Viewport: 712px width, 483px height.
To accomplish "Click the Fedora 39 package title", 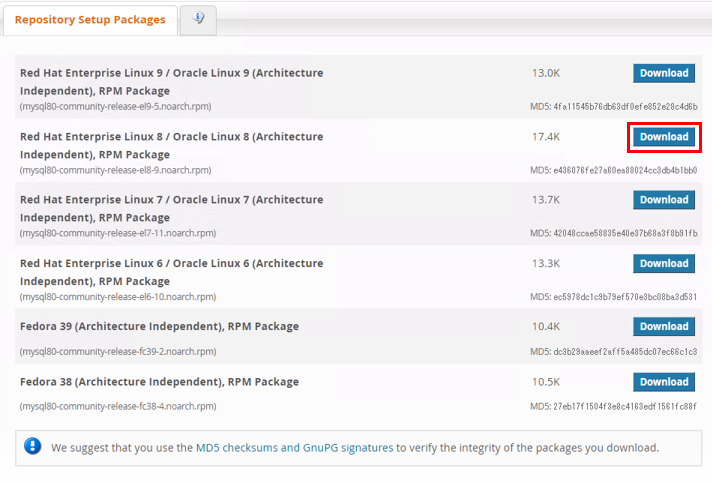I will tap(159, 326).
